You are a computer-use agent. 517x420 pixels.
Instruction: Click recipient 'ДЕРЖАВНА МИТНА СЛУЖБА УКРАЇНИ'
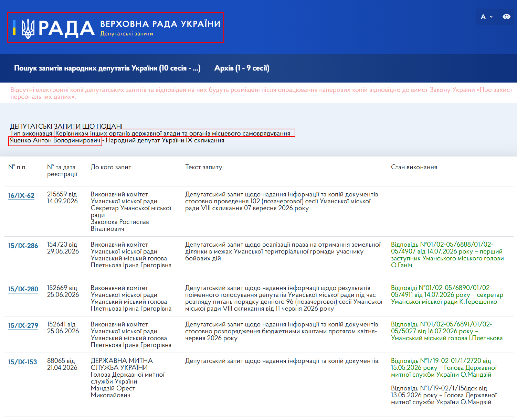click(122, 364)
